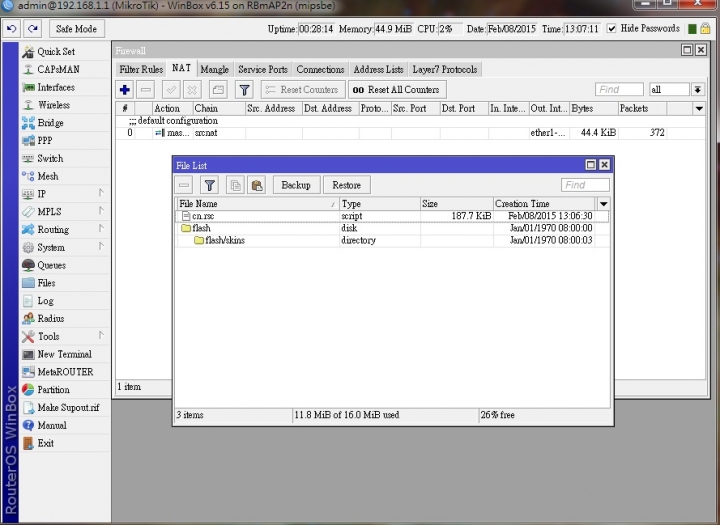
Task: Click the Restore button
Action: pyautogui.click(x=347, y=185)
